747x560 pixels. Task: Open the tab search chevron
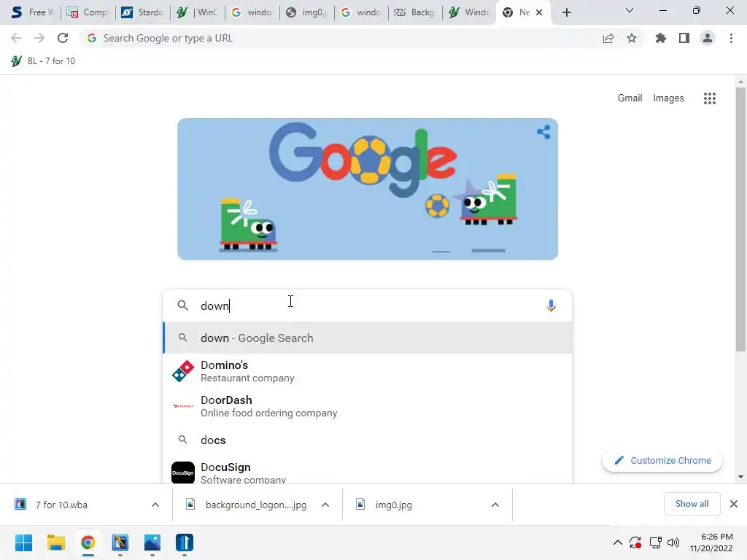(x=630, y=10)
